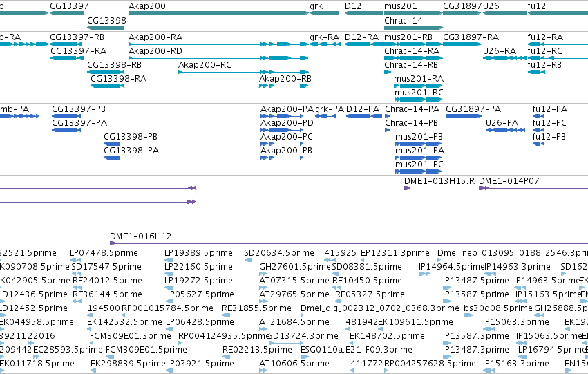The width and height of the screenshot is (588, 374).
Task: Select the Akap200 gene bar
Action: point(218,13)
